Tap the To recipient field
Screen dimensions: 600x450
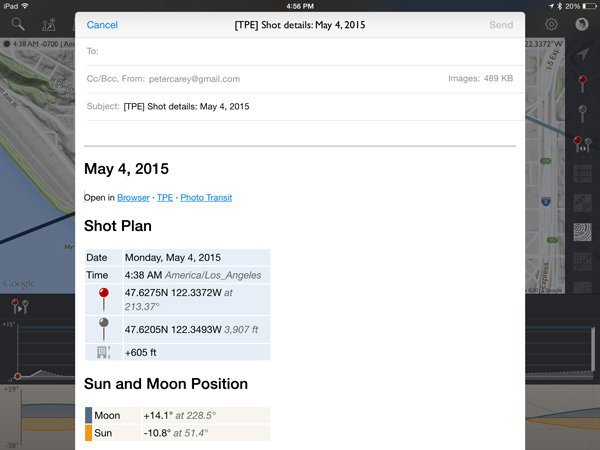pyautogui.click(x=300, y=50)
